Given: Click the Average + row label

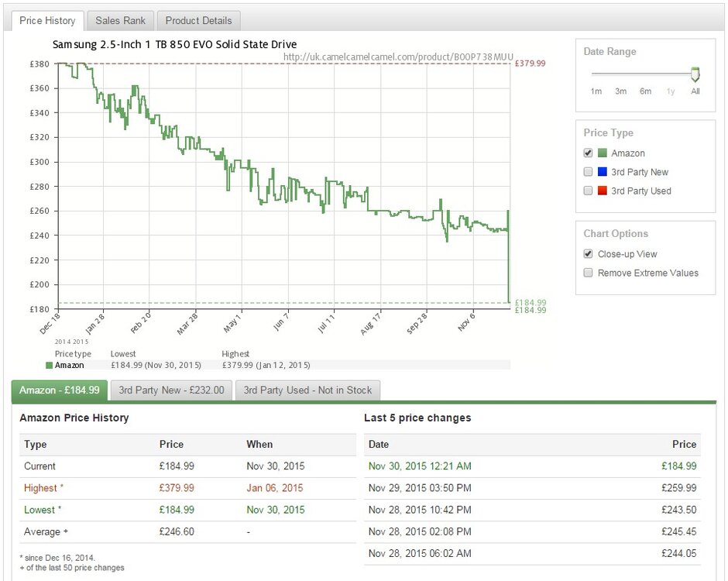Looking at the screenshot, I should click(x=46, y=531).
